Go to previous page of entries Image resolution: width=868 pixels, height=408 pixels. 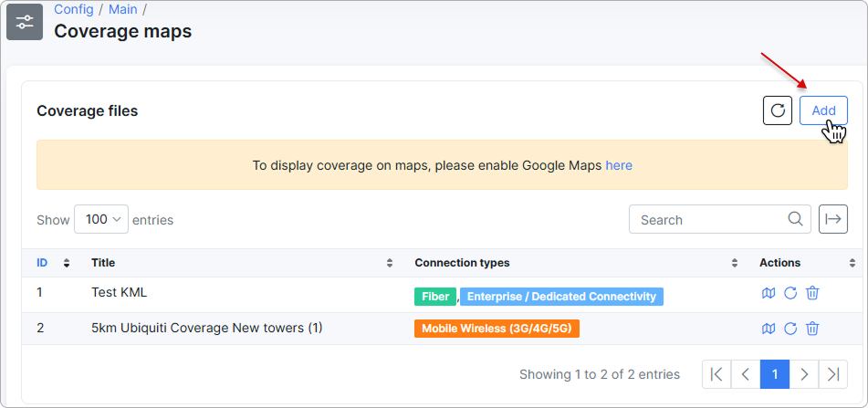[746, 374]
